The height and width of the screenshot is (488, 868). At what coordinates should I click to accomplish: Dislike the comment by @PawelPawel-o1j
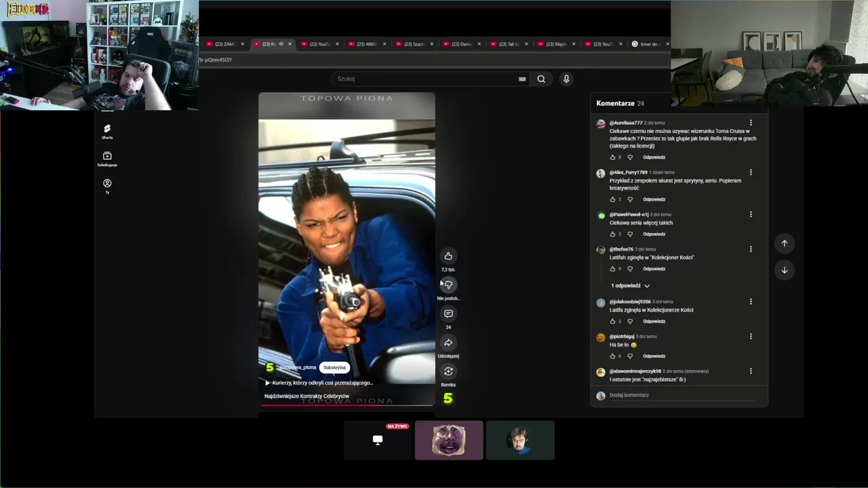630,234
